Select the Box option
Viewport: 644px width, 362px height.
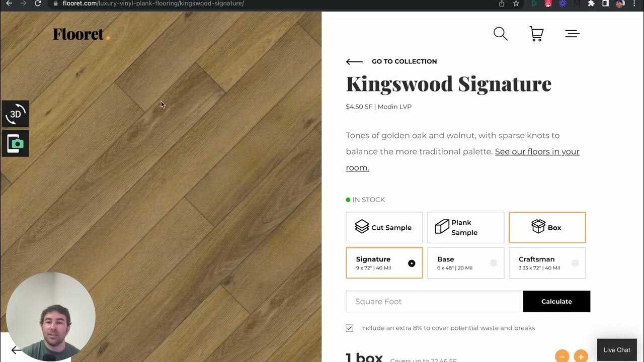[547, 227]
